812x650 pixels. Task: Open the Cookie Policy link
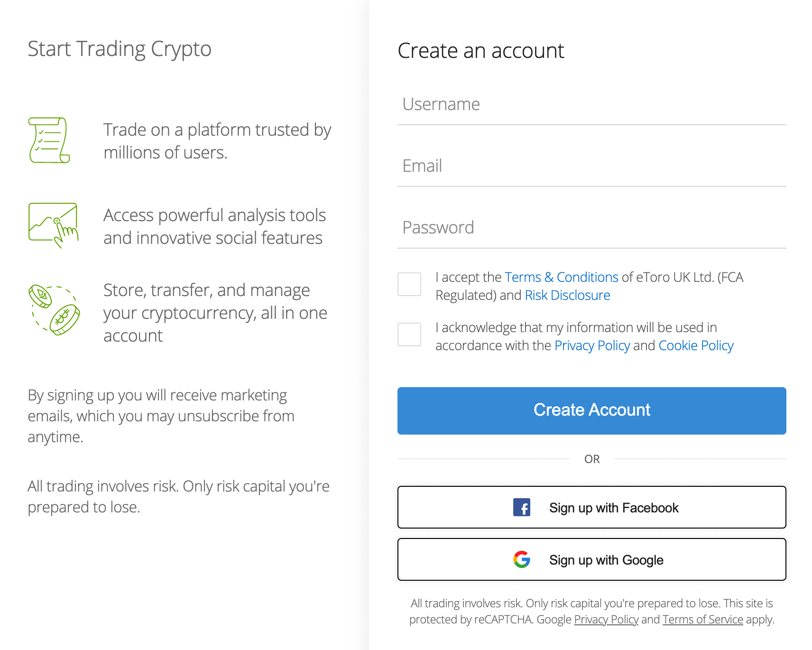[x=696, y=345]
